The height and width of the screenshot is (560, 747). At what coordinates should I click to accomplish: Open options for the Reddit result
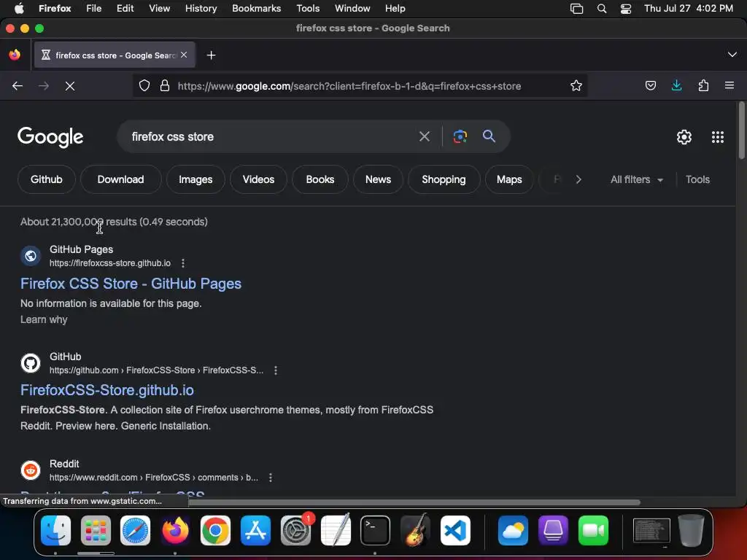[270, 477]
